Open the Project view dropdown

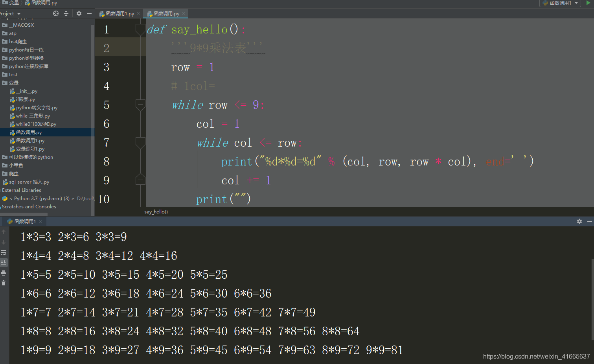pyautogui.click(x=18, y=14)
